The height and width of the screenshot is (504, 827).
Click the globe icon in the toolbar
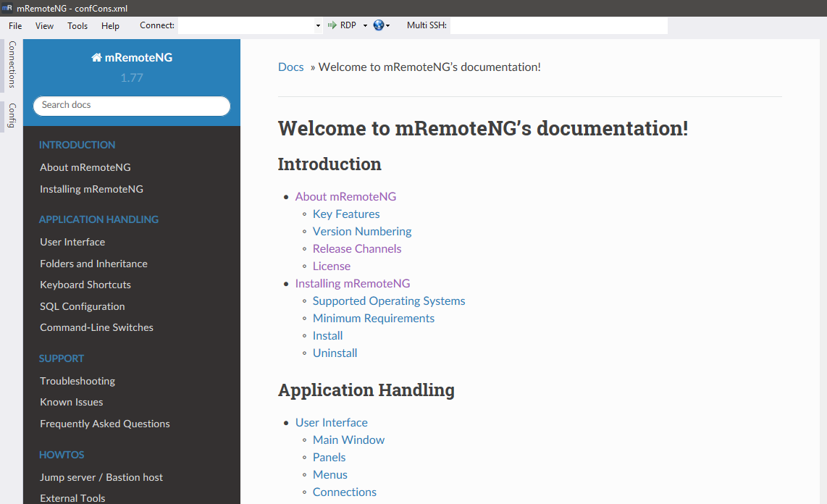[x=379, y=25]
